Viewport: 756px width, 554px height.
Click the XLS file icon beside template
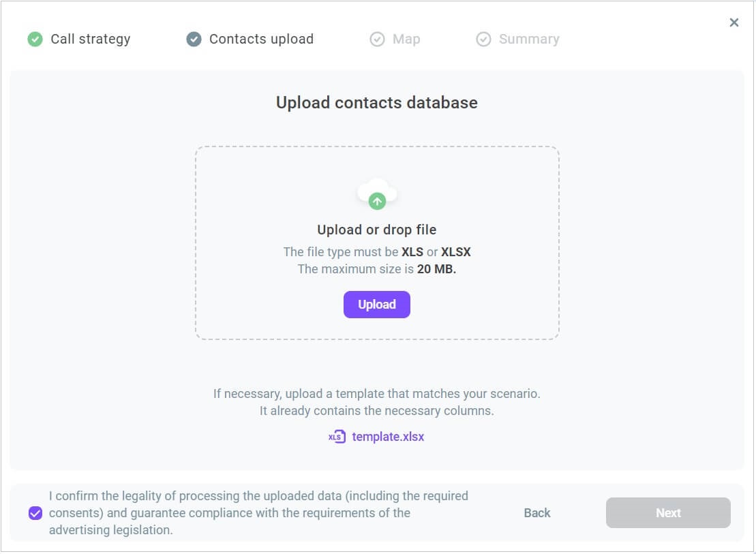[337, 436]
